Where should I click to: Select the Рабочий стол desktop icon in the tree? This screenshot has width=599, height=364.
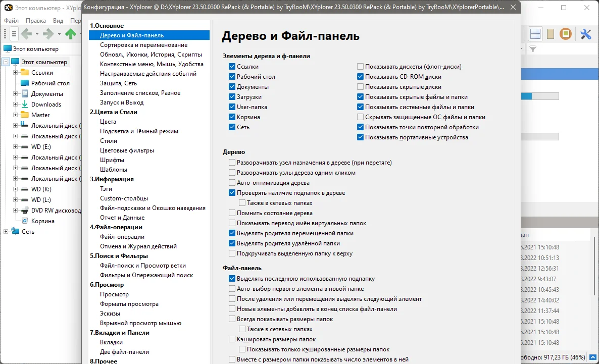click(25, 83)
